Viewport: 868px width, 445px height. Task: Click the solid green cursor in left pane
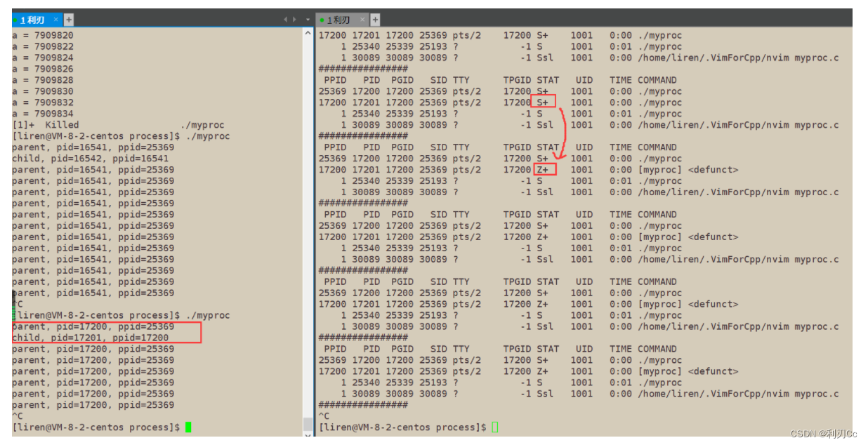click(188, 427)
